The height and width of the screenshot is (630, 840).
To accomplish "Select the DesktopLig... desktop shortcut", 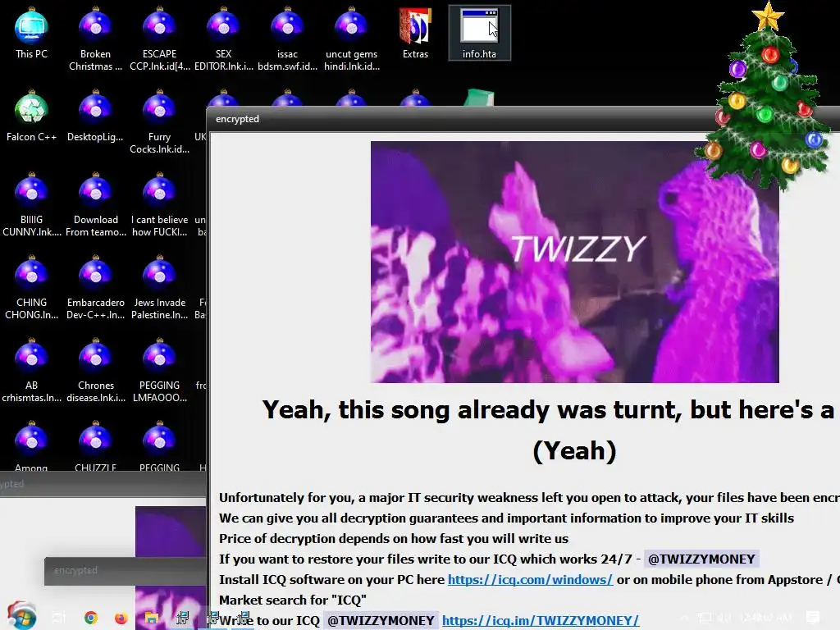I will point(95,116).
